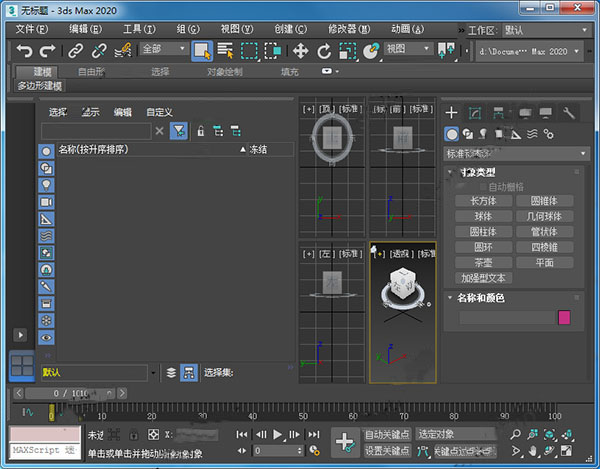Activate Select and Move tool
The width and height of the screenshot is (600, 469).
coord(301,51)
